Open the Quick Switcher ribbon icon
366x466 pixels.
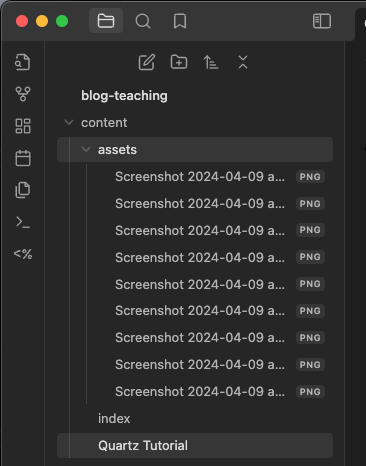[x=23, y=62]
